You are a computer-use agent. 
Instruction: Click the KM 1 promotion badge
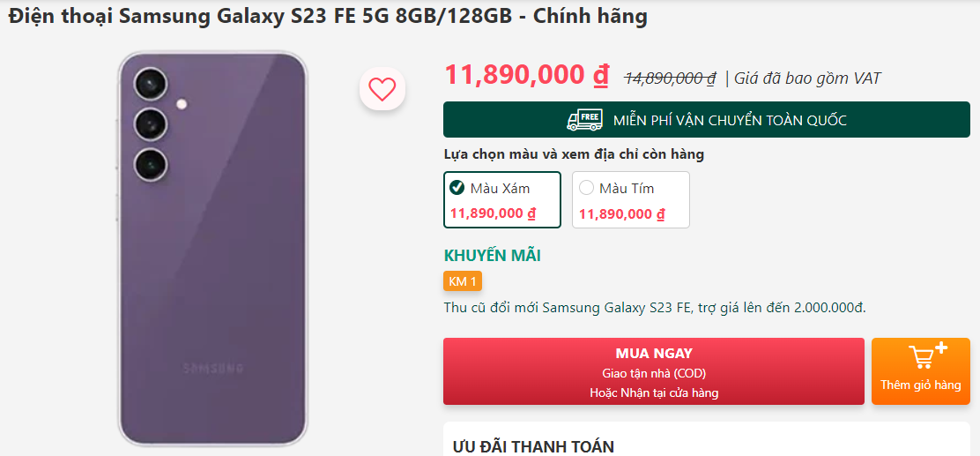pyautogui.click(x=463, y=281)
